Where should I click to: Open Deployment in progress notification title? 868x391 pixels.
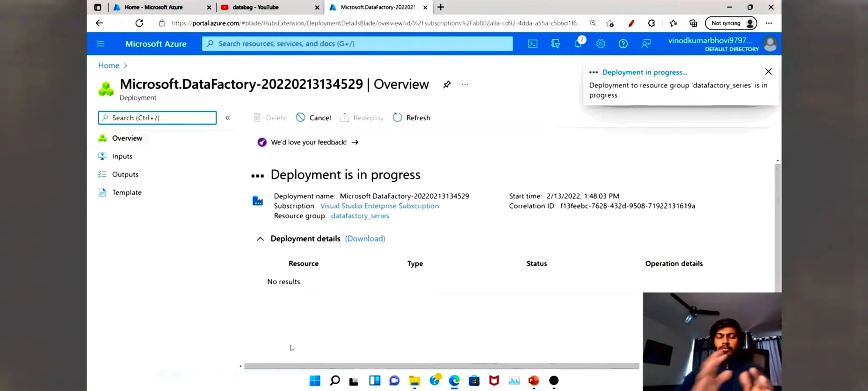[645, 72]
